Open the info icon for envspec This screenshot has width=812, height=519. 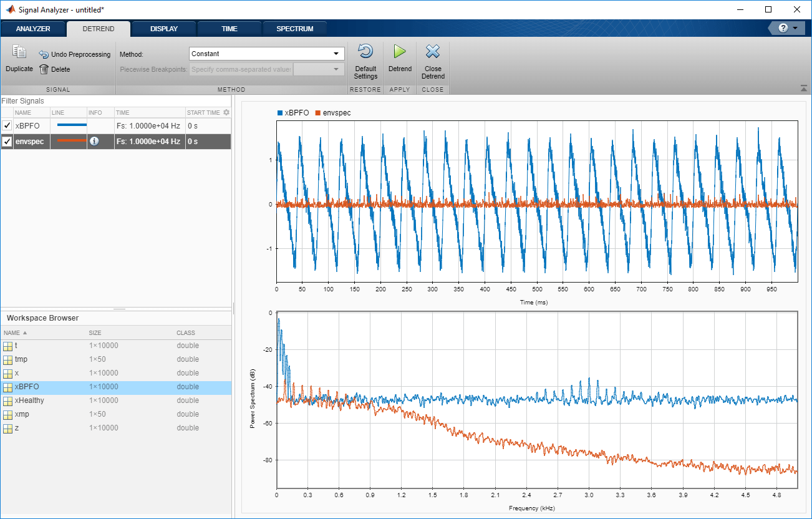click(x=94, y=142)
